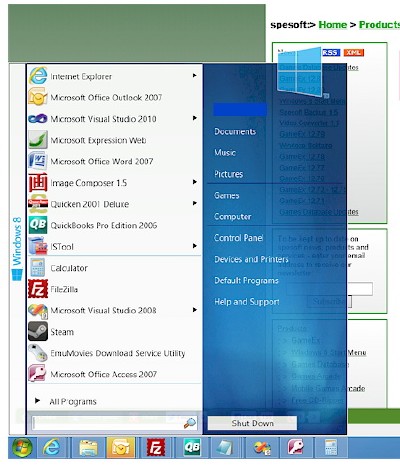Expand Quicken 2001 Deluxe submenu arrow

(x=194, y=203)
